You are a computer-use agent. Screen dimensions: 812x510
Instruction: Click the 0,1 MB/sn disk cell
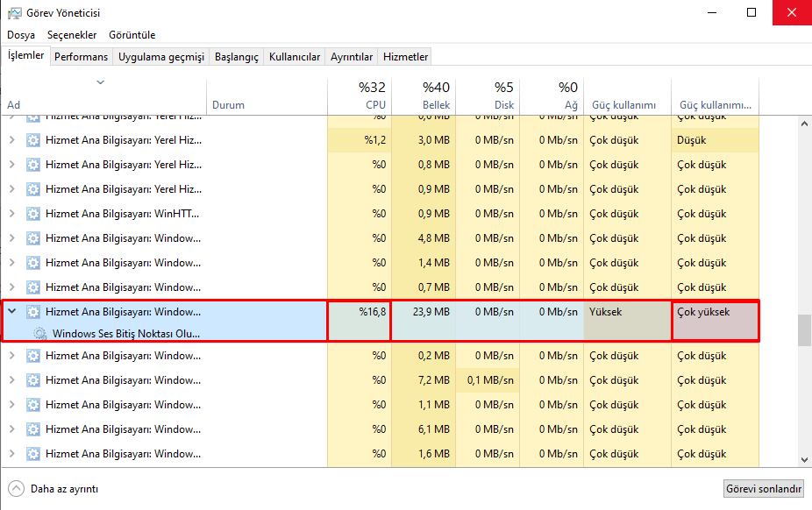pos(488,380)
